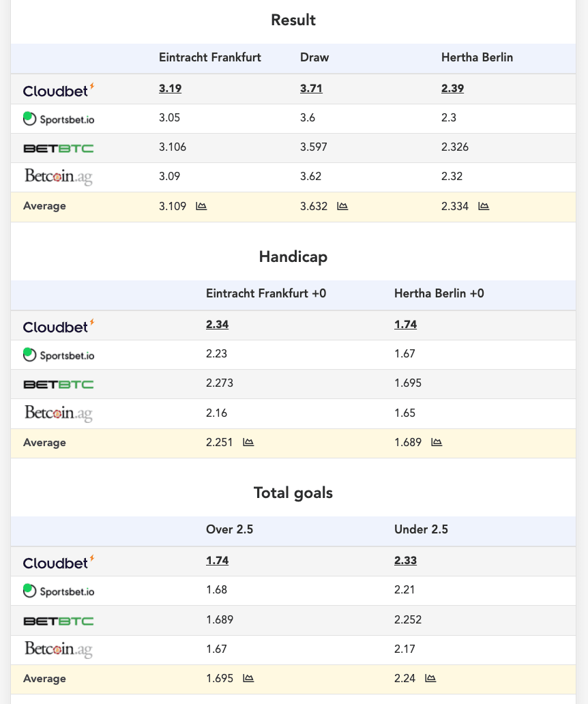Choose Cloudbet's 1.74 handicap odds for Hertha Berlin
Viewport: 588px width, 704px height.
tap(406, 325)
